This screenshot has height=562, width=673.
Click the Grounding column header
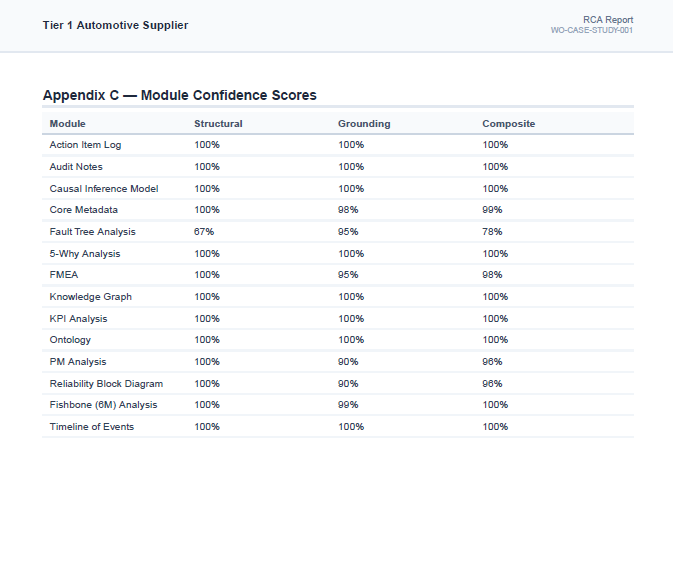point(364,124)
